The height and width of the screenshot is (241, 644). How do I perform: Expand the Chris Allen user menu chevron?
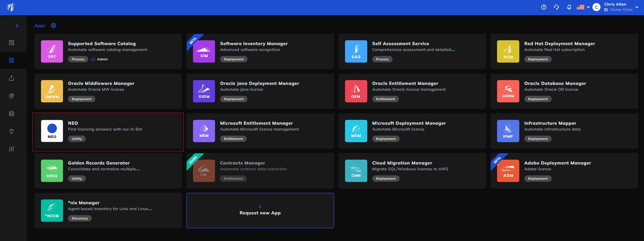tap(637, 7)
